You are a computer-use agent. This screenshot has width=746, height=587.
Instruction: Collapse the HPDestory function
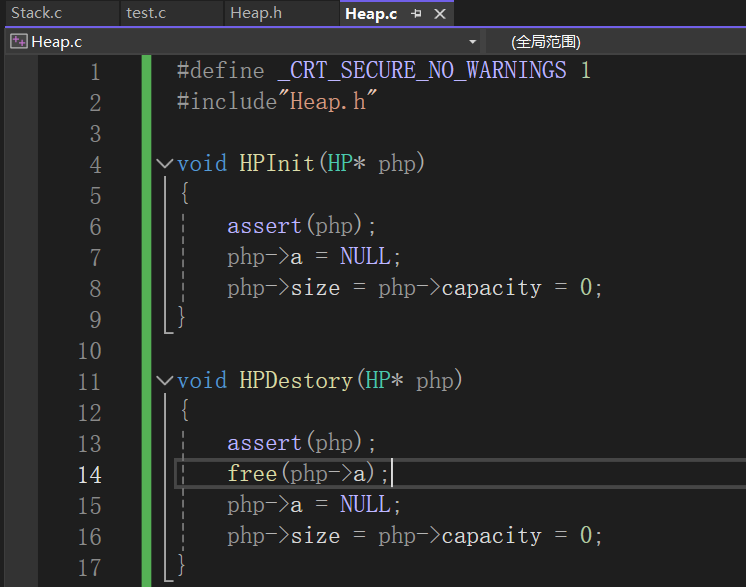pos(165,381)
